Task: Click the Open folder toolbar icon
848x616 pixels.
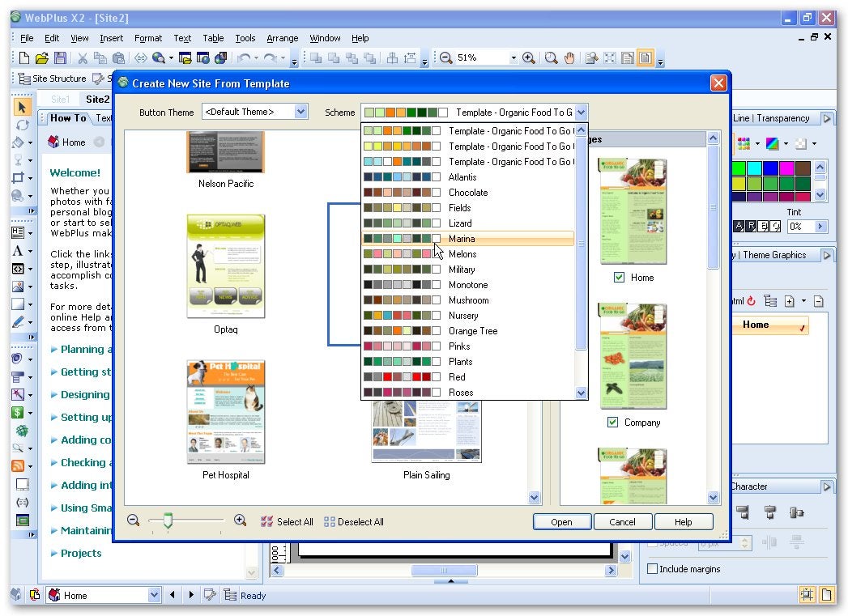Action: pyautogui.click(x=42, y=57)
